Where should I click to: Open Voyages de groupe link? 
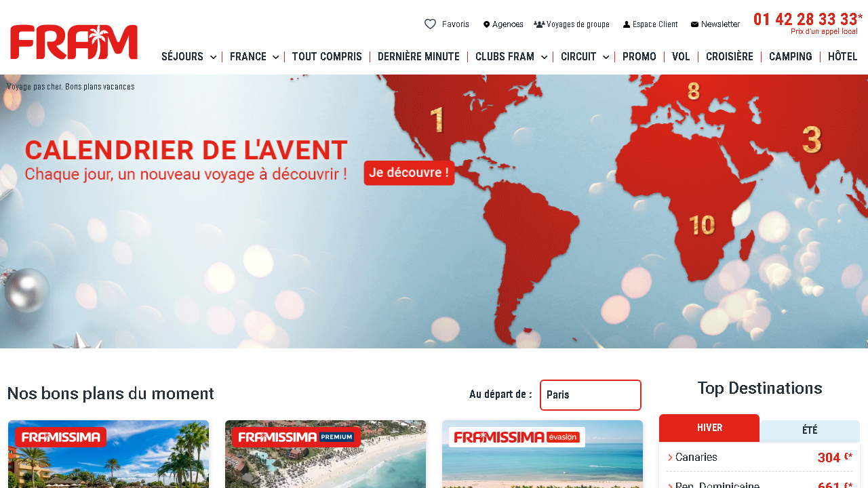click(578, 24)
